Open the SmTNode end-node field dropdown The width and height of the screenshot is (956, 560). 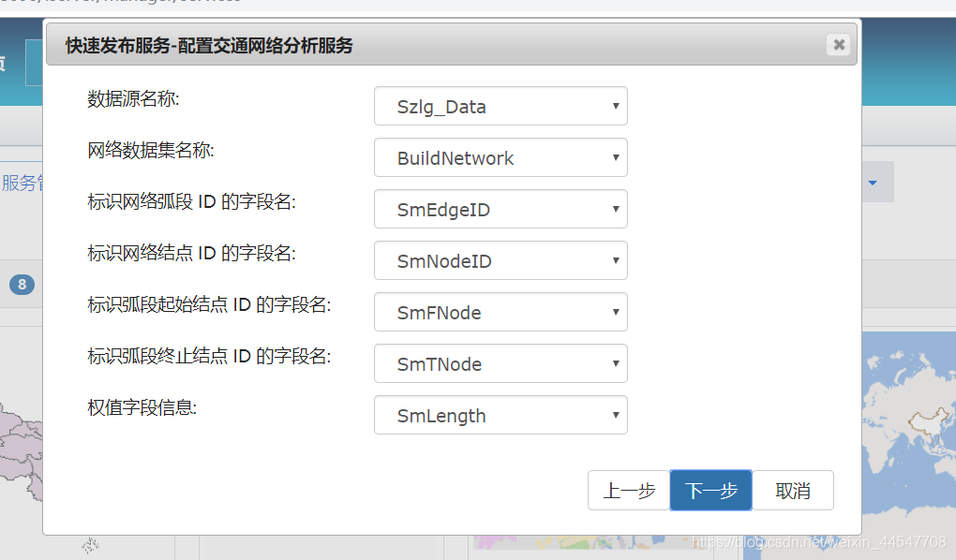(500, 363)
